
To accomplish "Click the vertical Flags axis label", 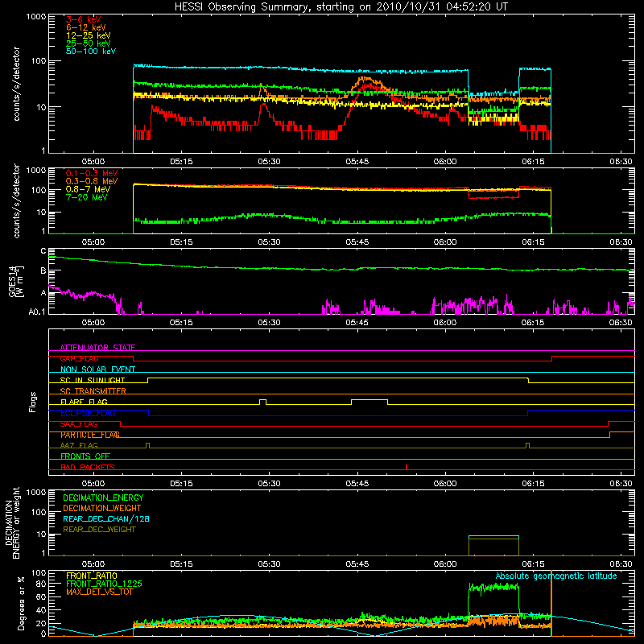I will click(33, 402).
